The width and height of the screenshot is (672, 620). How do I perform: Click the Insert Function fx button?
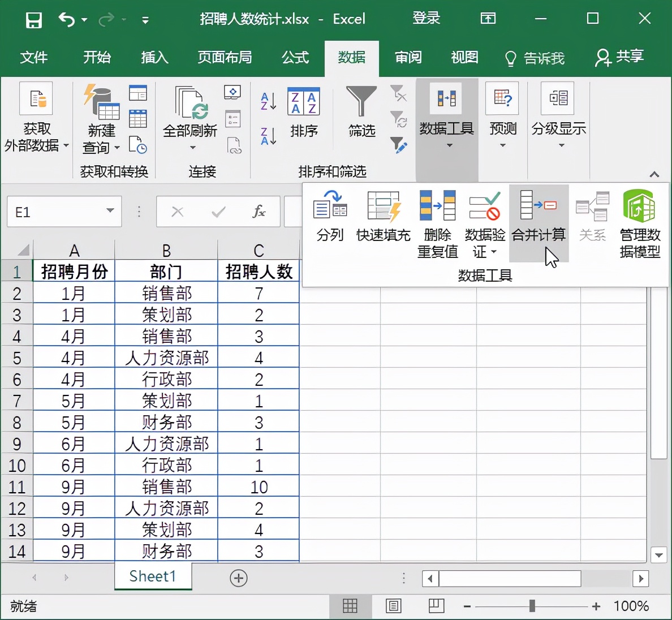(259, 211)
